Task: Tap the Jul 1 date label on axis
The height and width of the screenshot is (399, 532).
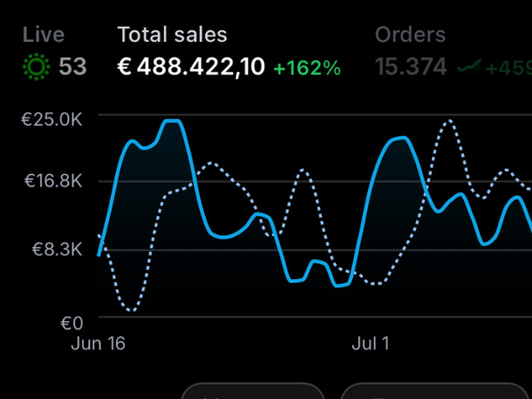Action: coord(371,343)
